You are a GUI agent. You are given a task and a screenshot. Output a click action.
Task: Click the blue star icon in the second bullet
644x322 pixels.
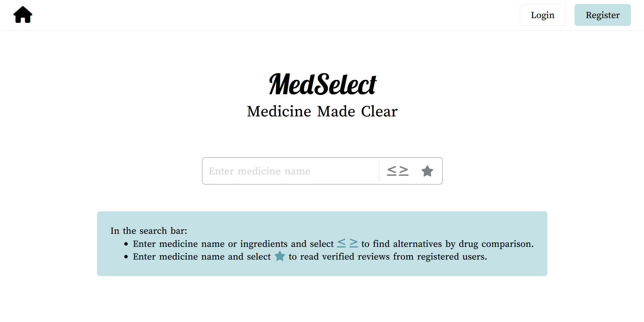(x=280, y=256)
